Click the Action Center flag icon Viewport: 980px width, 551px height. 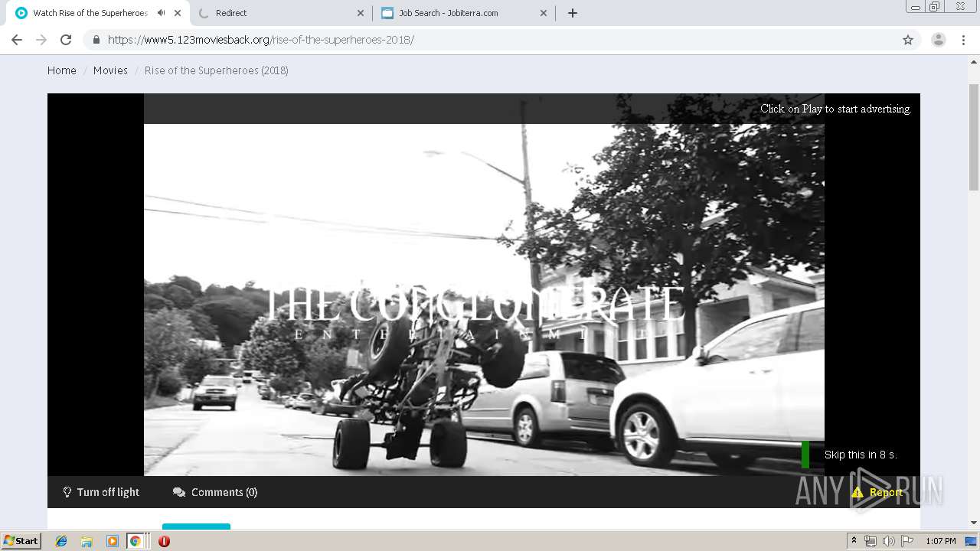click(x=907, y=541)
